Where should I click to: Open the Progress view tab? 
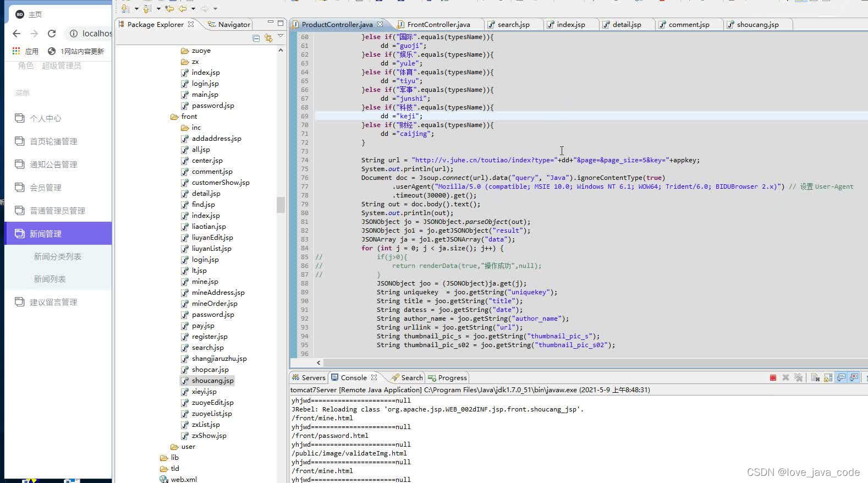click(448, 377)
